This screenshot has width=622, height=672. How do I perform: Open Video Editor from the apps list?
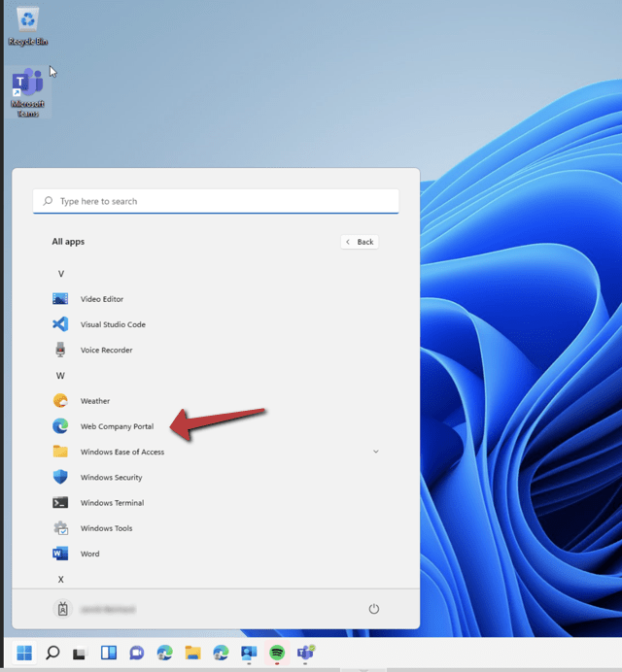pos(101,299)
